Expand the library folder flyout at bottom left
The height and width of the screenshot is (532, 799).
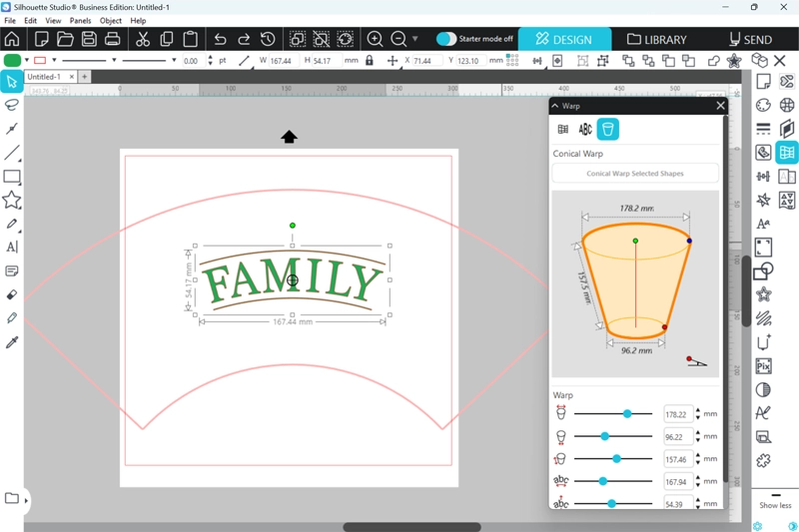[26, 499]
